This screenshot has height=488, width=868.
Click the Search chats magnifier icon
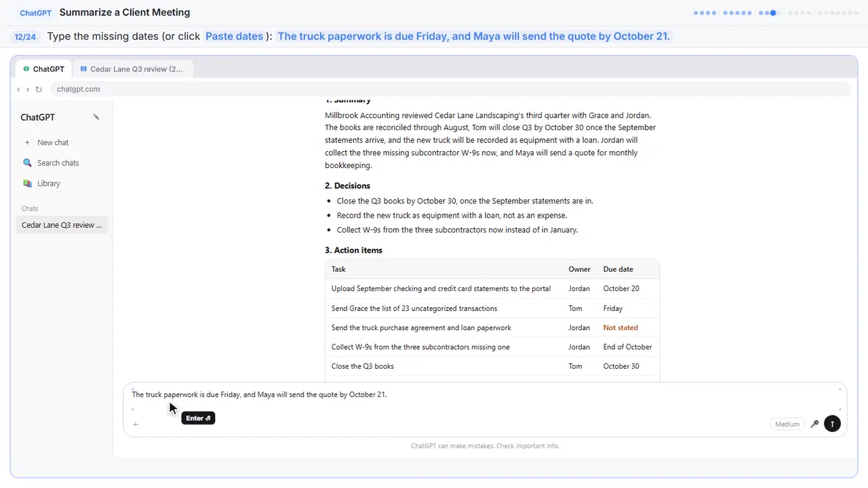pyautogui.click(x=27, y=163)
